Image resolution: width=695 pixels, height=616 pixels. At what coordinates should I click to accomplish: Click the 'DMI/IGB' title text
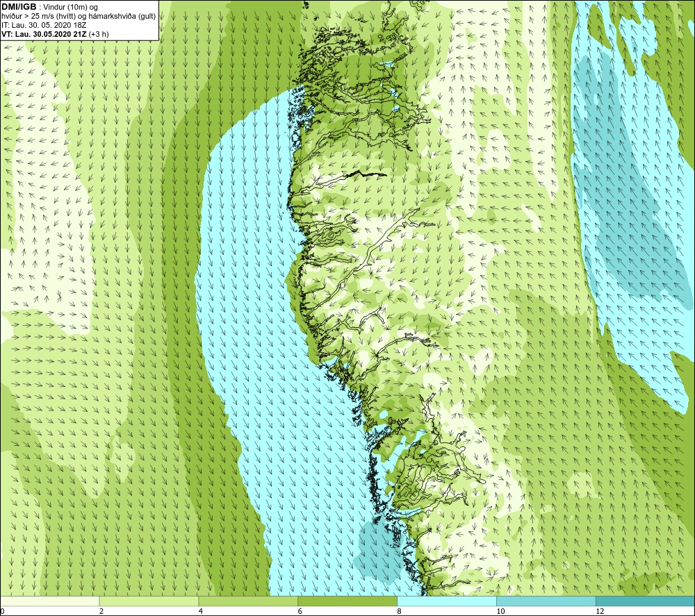coord(19,7)
